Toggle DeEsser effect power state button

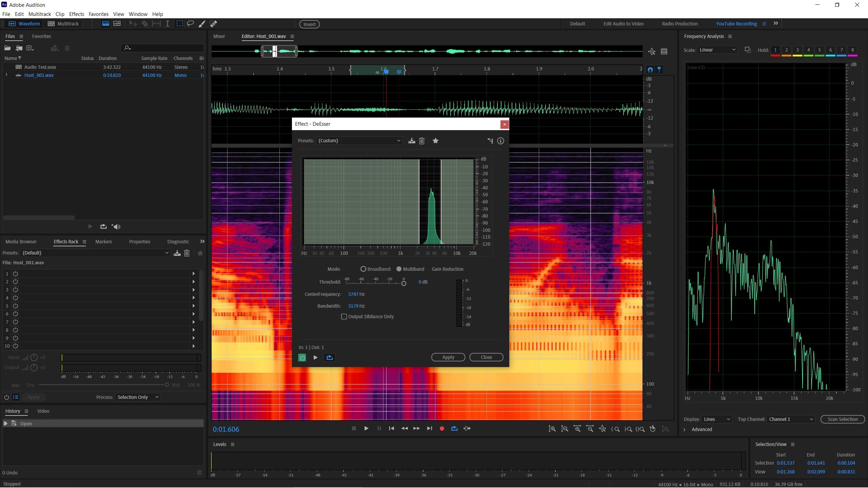point(302,358)
